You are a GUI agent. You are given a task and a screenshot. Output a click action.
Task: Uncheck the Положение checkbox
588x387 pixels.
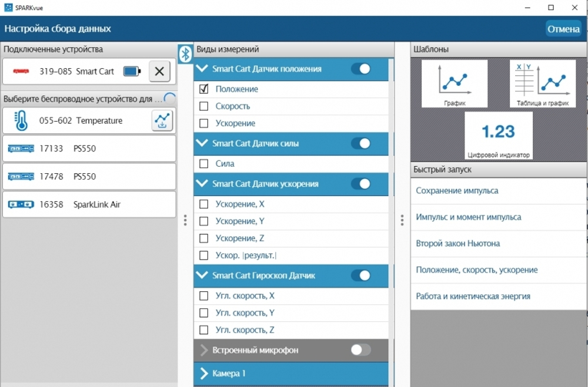click(204, 89)
